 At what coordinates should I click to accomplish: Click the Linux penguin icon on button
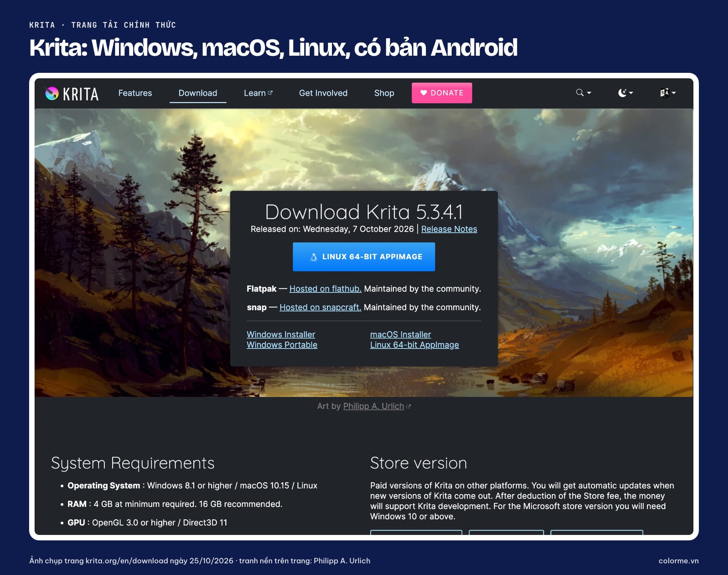[x=313, y=257]
